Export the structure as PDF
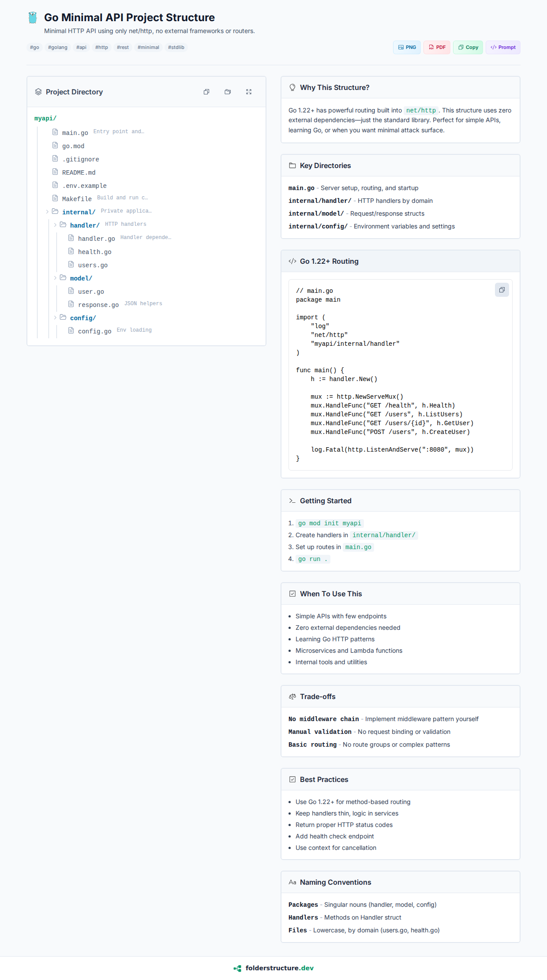Screen dimensions: 547x980 [x=437, y=47]
